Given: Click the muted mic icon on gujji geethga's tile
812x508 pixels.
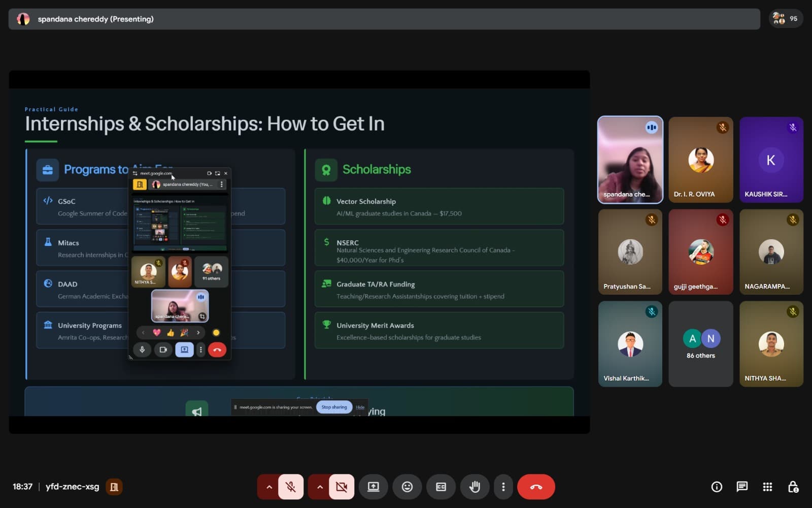Looking at the screenshot, I should [x=723, y=220].
